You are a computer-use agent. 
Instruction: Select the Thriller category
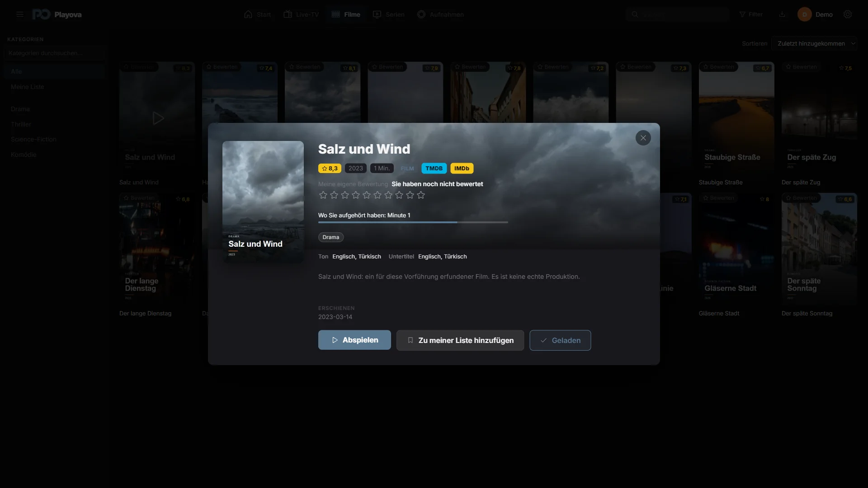pos(54,124)
